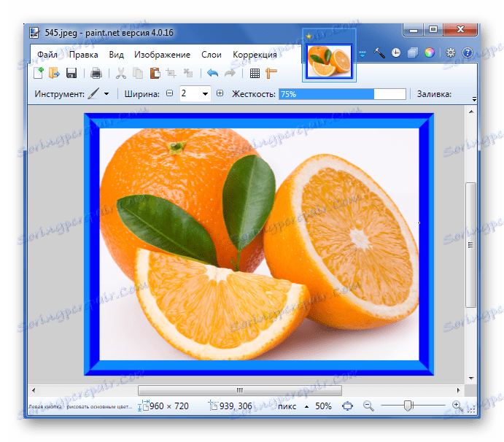Image resolution: width=504 pixels, height=442 pixels.
Task: Decrease brush width with minus button
Action: [x=169, y=93]
